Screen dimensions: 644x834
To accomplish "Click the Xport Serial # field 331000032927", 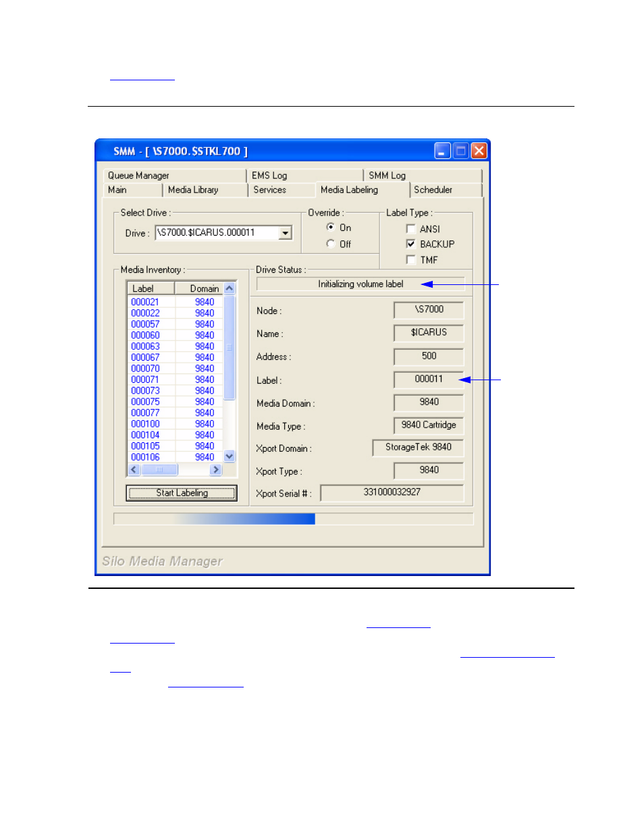I will point(392,492).
